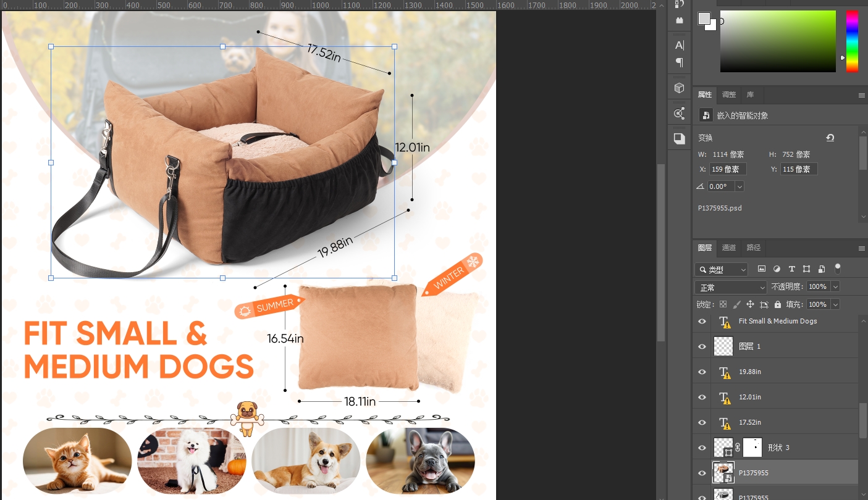This screenshot has height=500, width=868.
Task: Open the Paragraph panel icon
Action: [679, 62]
